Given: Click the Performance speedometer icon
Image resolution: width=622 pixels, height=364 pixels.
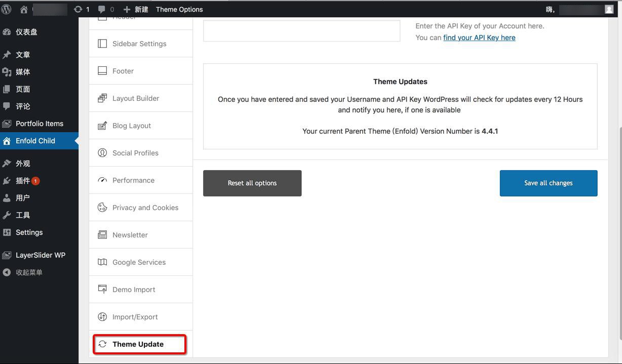Looking at the screenshot, I should [x=102, y=180].
